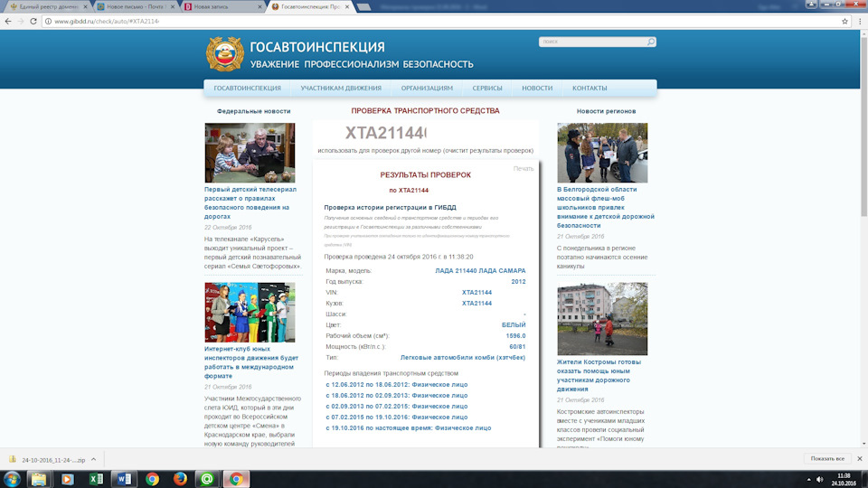868x488 pixels.
Task: Bookmark page with the star icon
Action: [x=844, y=21]
